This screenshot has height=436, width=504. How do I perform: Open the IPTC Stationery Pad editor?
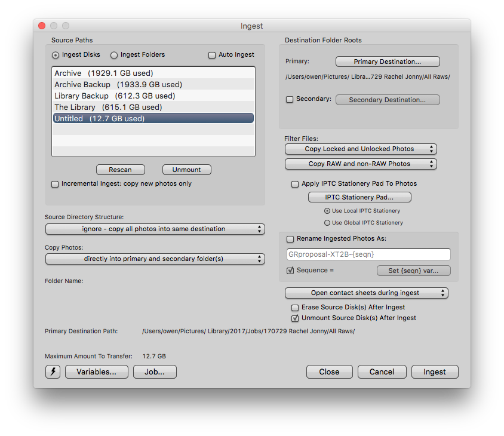(359, 197)
